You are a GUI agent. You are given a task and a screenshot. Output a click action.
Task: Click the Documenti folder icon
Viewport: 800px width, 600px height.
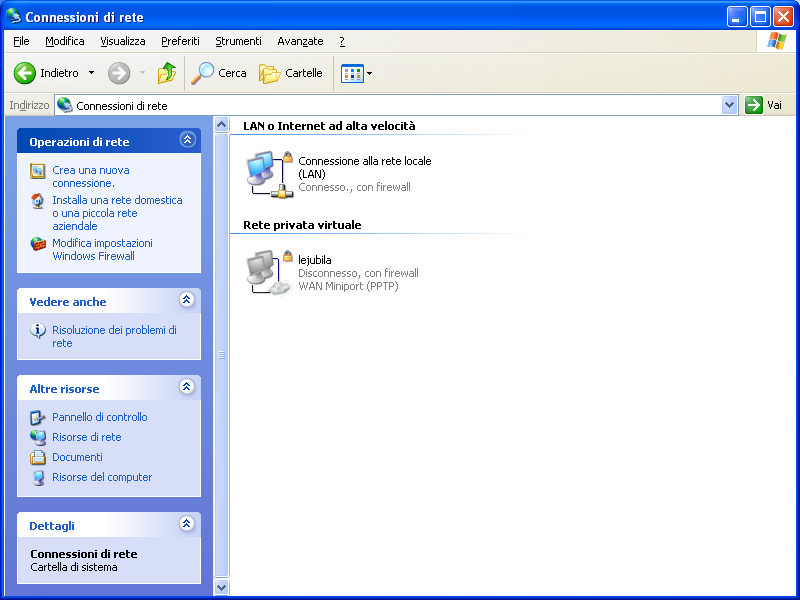point(38,457)
